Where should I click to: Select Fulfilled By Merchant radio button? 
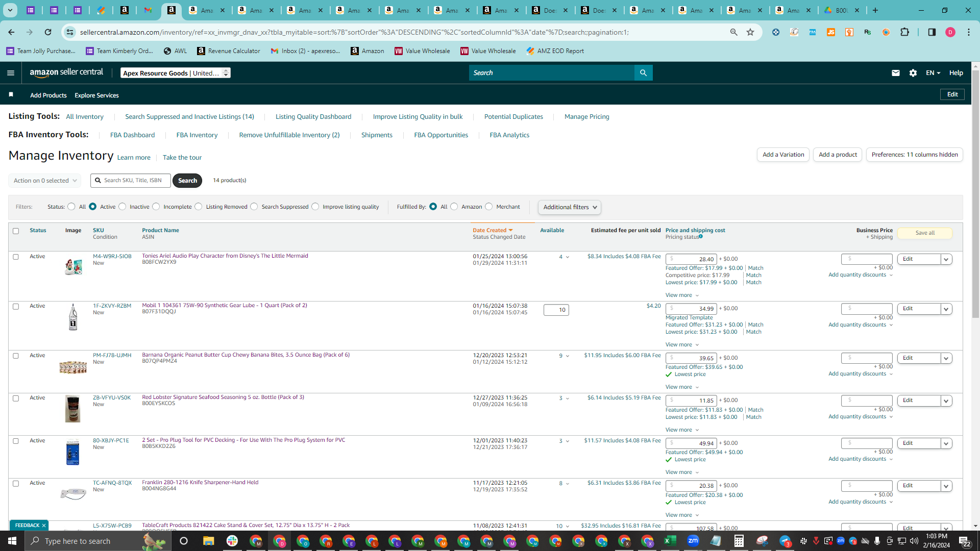(489, 207)
